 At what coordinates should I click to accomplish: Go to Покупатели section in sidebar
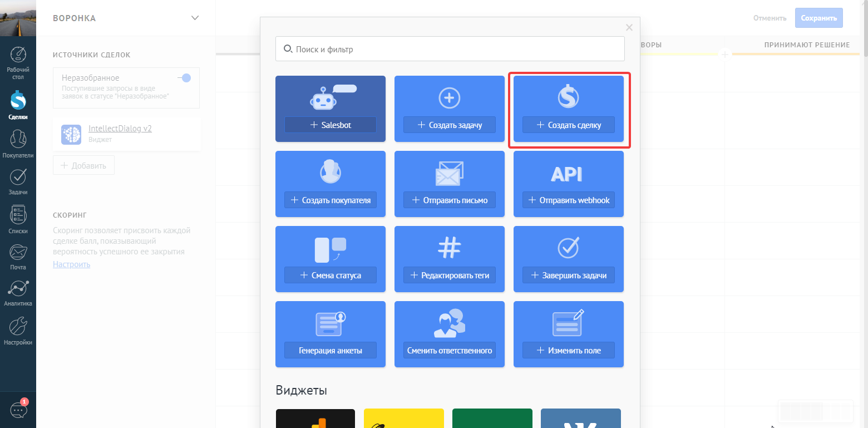[18, 144]
